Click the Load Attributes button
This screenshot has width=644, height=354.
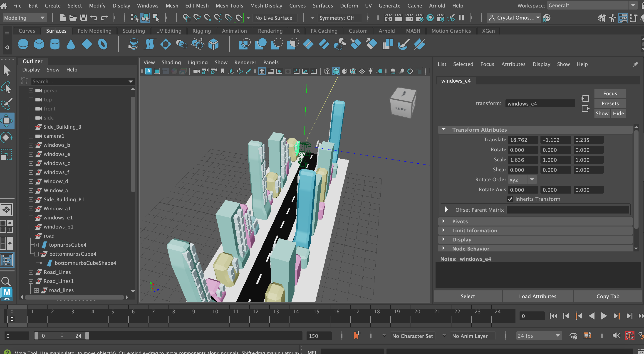click(x=537, y=296)
